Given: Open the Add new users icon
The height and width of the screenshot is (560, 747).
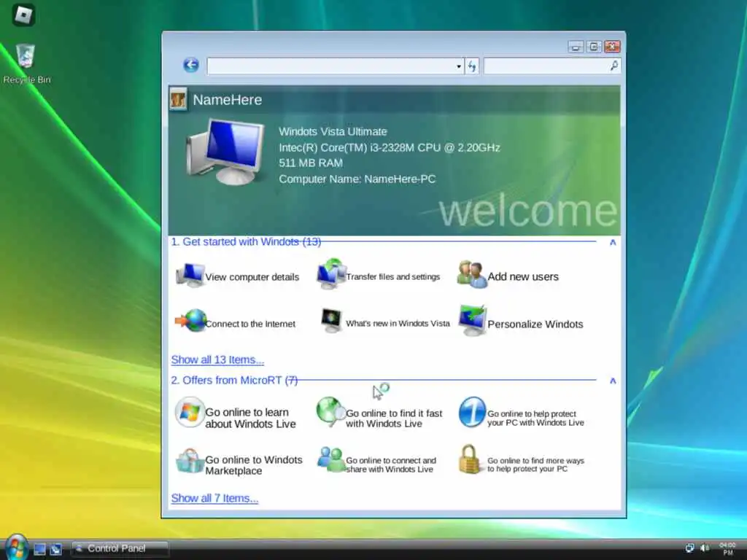Looking at the screenshot, I should coord(472,275).
